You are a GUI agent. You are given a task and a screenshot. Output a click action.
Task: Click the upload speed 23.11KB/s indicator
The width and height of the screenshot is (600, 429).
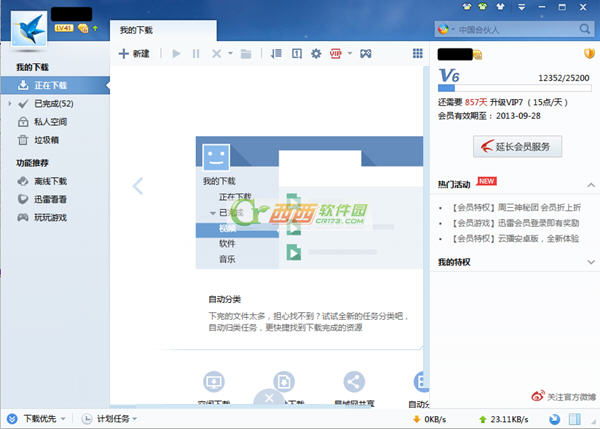pyautogui.click(x=504, y=419)
